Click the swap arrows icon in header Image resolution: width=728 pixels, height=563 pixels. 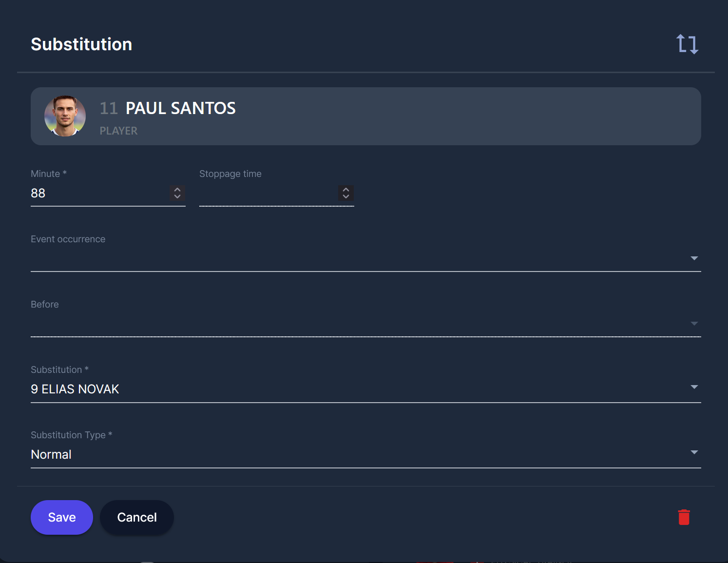[687, 44]
